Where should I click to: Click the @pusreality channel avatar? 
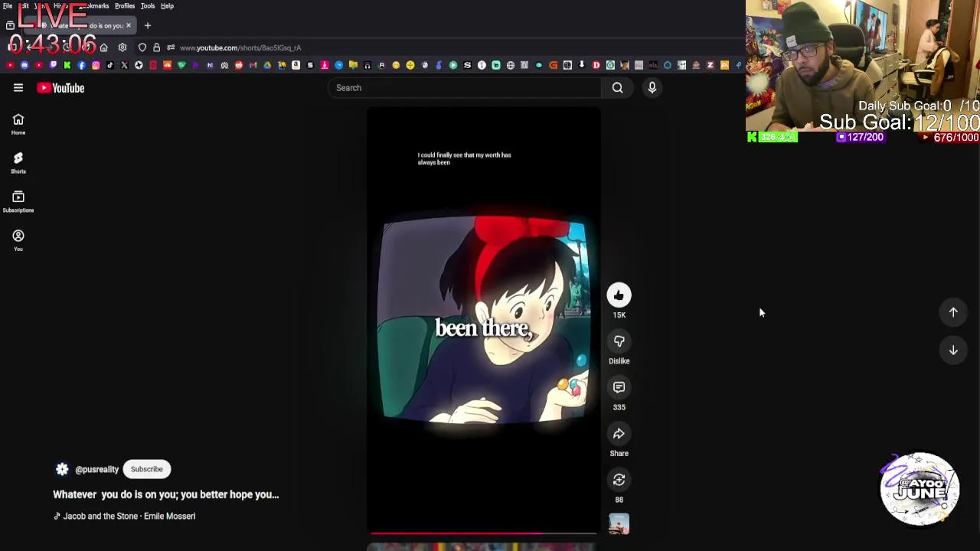click(x=62, y=469)
